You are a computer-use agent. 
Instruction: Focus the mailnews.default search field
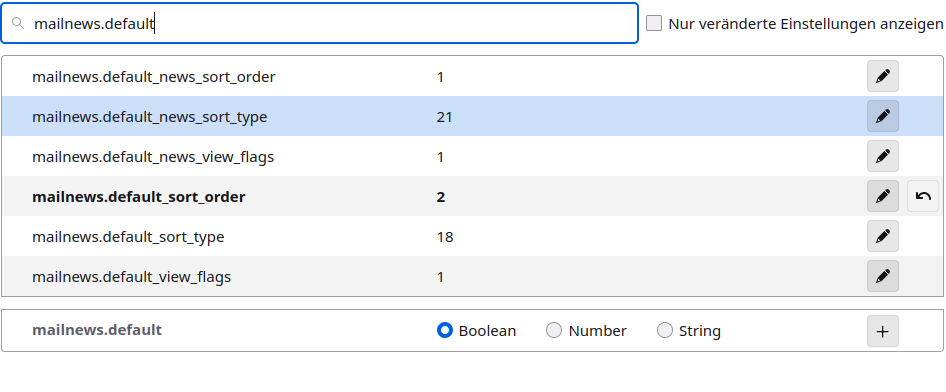coord(319,24)
